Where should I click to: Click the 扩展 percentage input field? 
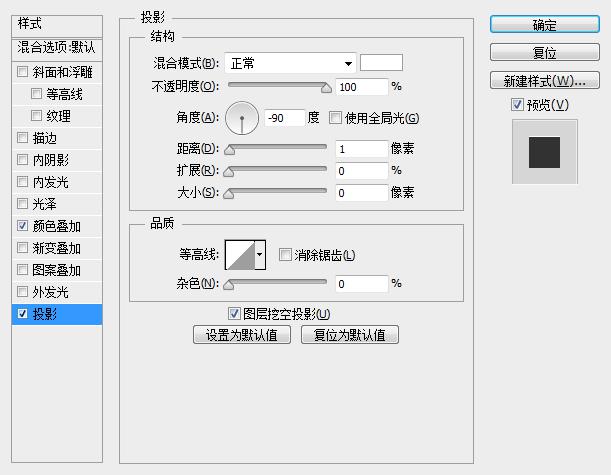pyautogui.click(x=362, y=171)
